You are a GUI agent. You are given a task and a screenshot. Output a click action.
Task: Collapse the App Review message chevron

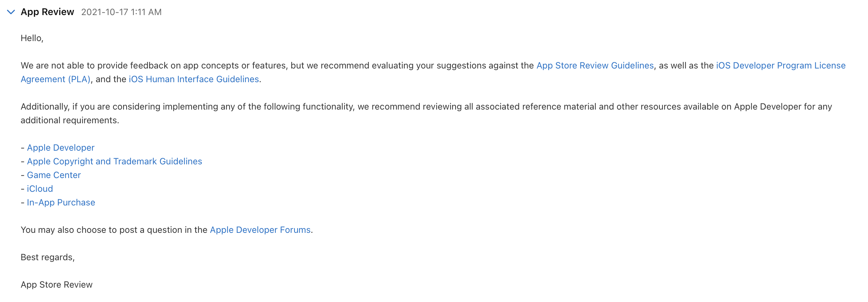click(x=11, y=12)
